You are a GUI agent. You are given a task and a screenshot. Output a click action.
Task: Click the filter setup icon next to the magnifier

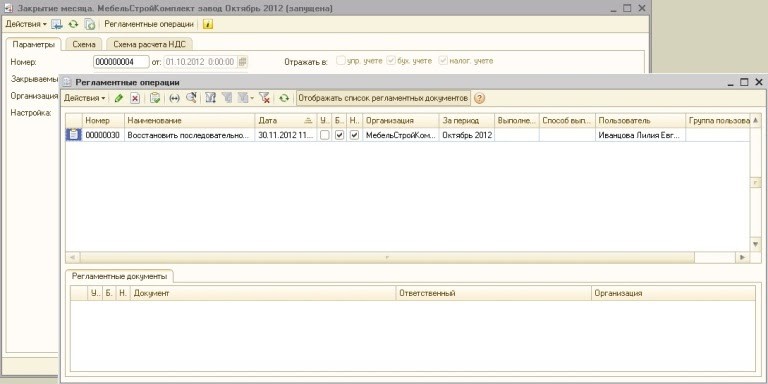[211, 98]
